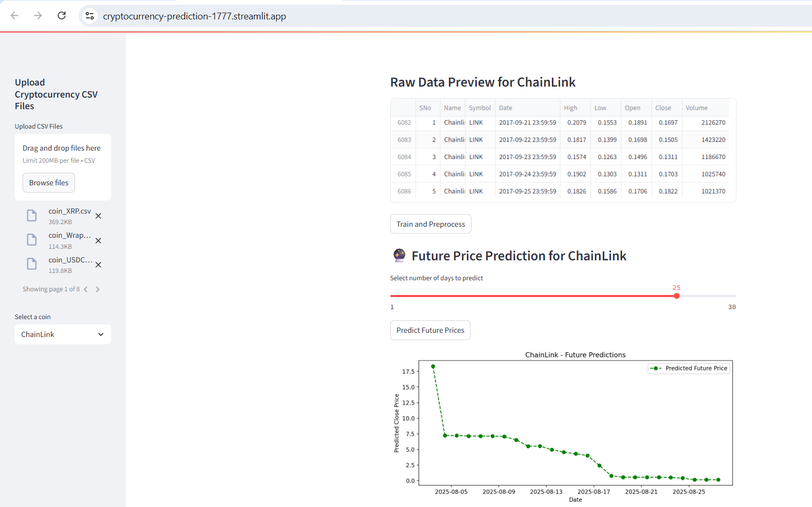
Task: Click the coin_USDC... file icon
Action: pyautogui.click(x=32, y=264)
